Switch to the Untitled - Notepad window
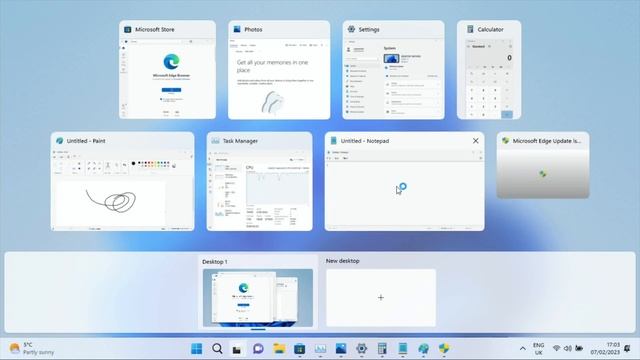 click(404, 181)
